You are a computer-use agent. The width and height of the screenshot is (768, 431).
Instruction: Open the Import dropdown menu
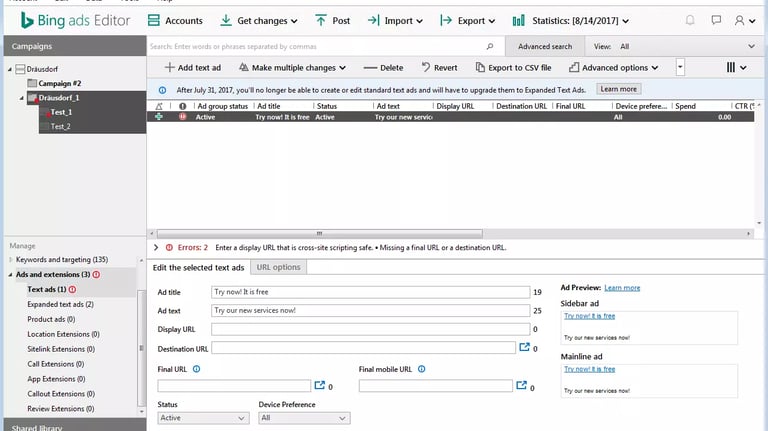(395, 21)
